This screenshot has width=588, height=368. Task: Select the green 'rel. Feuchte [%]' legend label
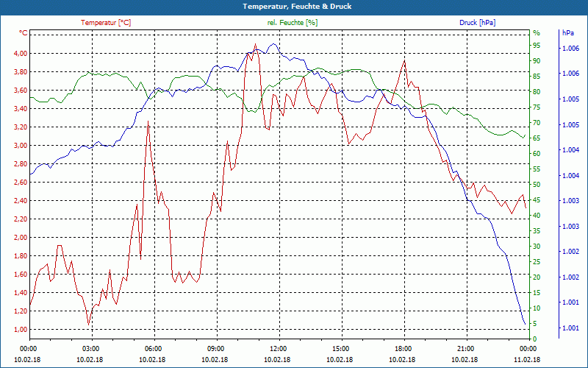point(293,23)
